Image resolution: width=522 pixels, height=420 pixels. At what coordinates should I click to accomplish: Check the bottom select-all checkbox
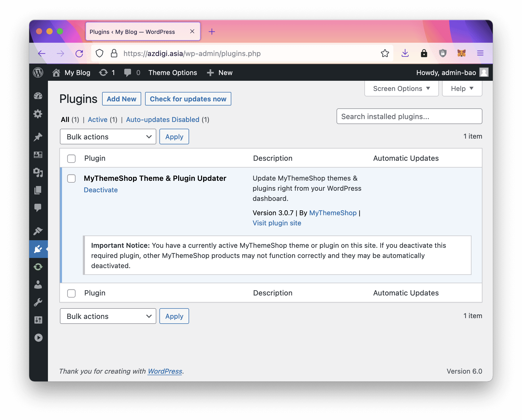71,293
